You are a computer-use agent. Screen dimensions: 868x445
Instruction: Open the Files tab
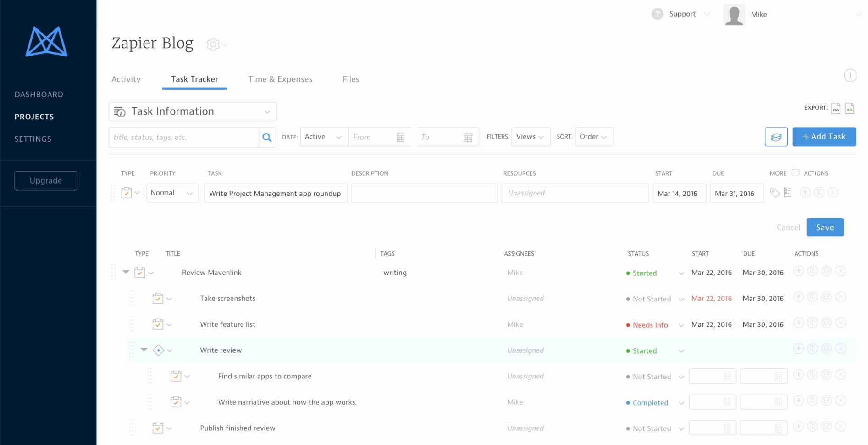(x=351, y=79)
